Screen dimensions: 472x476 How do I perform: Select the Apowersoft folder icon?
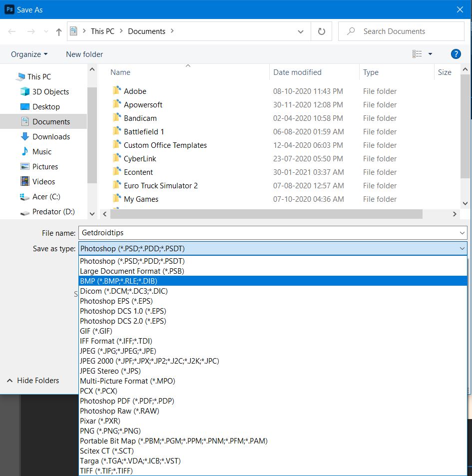pos(117,104)
